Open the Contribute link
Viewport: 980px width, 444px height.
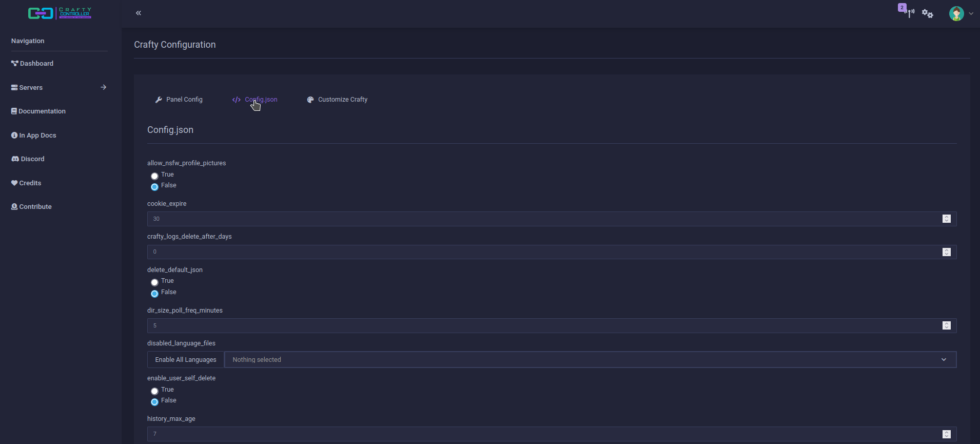point(32,207)
